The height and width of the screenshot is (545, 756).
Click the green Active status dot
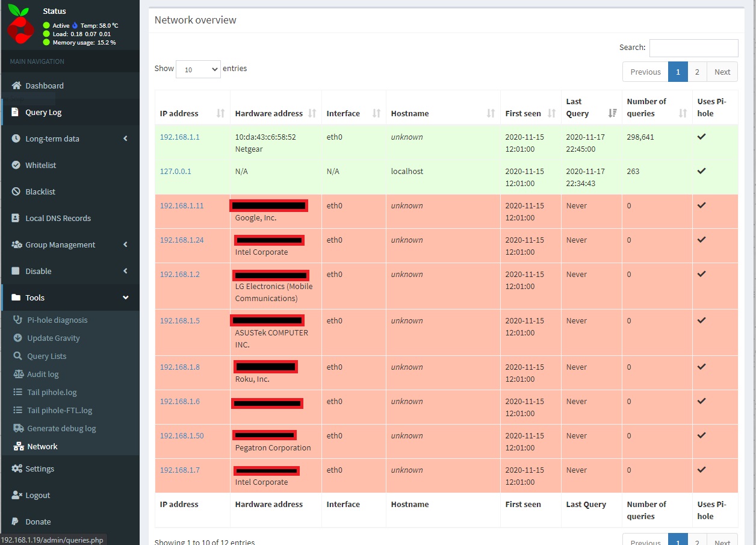(46, 25)
